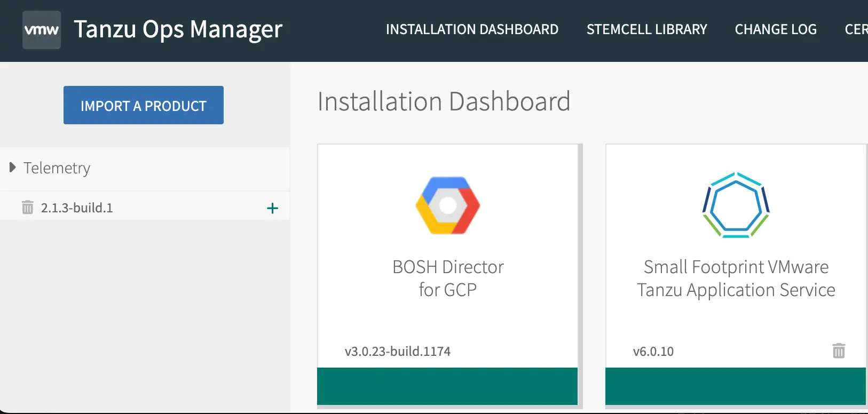
Task: Delete the Small Footprint Tanzu Application Service tile
Action: [839, 351]
